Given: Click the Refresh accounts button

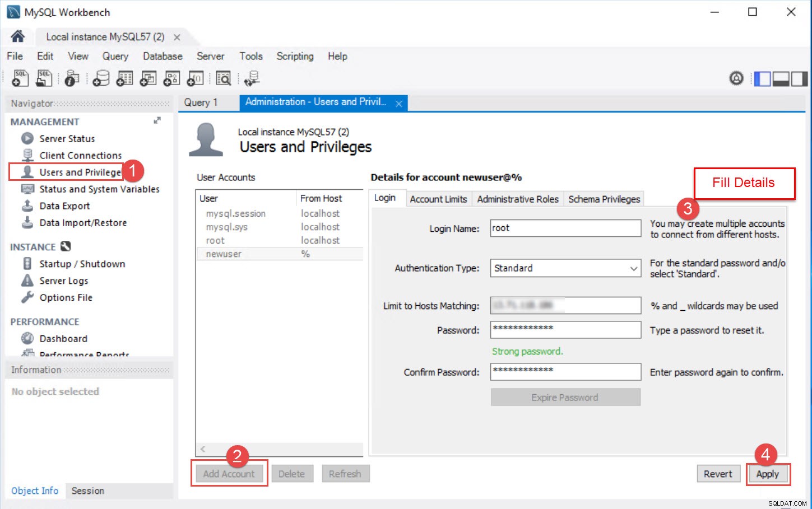Looking at the screenshot, I should (345, 474).
